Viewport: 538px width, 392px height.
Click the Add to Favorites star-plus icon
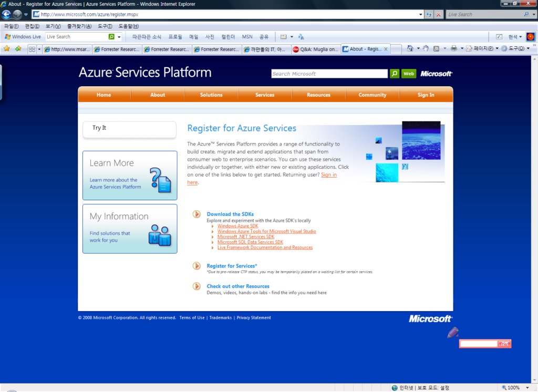coord(18,49)
